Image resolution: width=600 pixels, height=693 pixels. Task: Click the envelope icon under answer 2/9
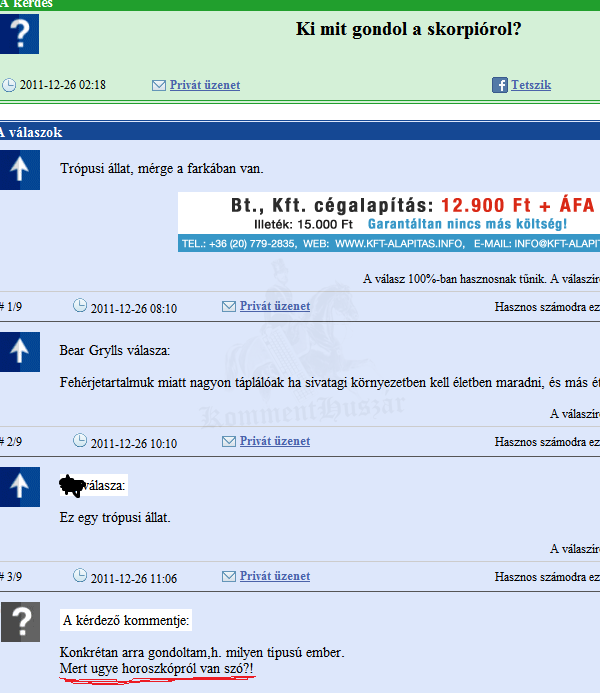coord(228,441)
